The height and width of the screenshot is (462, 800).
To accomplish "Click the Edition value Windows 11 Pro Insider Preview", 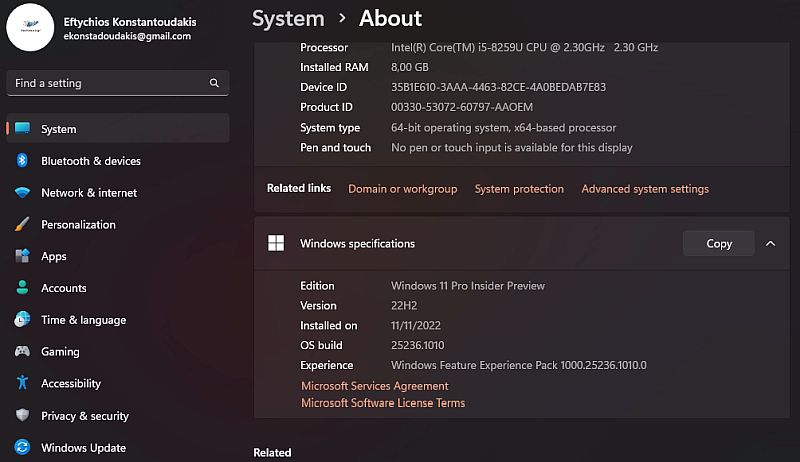I will 468,286.
